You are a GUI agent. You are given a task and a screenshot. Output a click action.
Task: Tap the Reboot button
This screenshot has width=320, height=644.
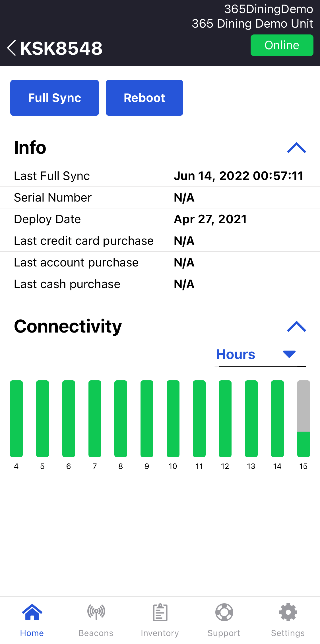(144, 98)
